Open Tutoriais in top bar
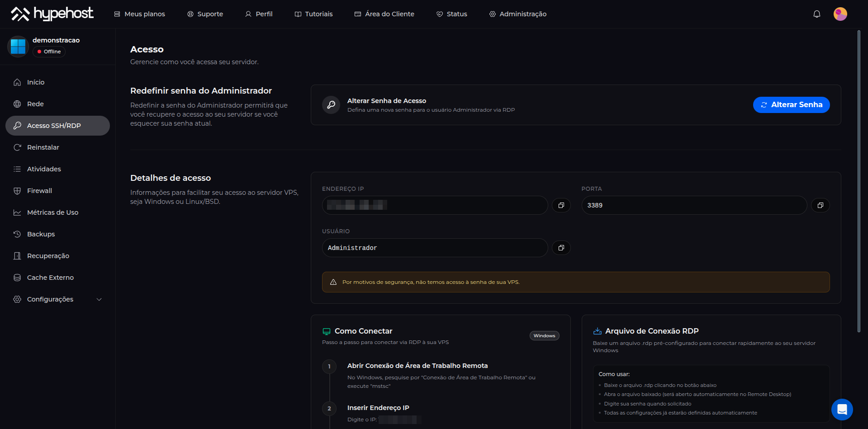 click(x=313, y=14)
